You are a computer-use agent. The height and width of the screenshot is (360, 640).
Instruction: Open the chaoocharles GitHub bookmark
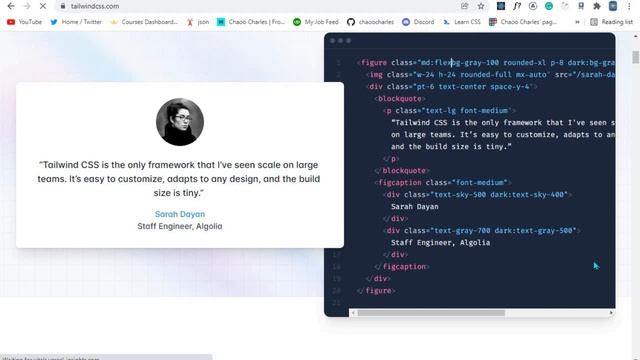pyautogui.click(x=370, y=22)
